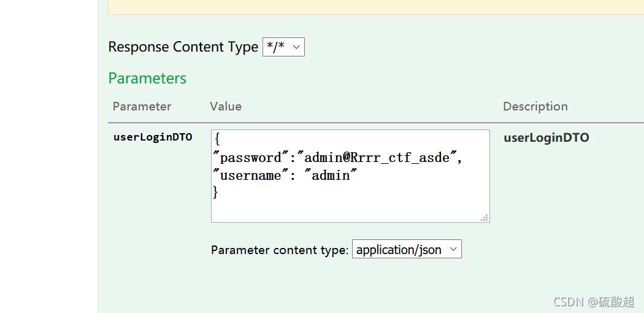Screen dimensions: 644x313
Task: Click the Response Content Type label
Action: [183, 47]
